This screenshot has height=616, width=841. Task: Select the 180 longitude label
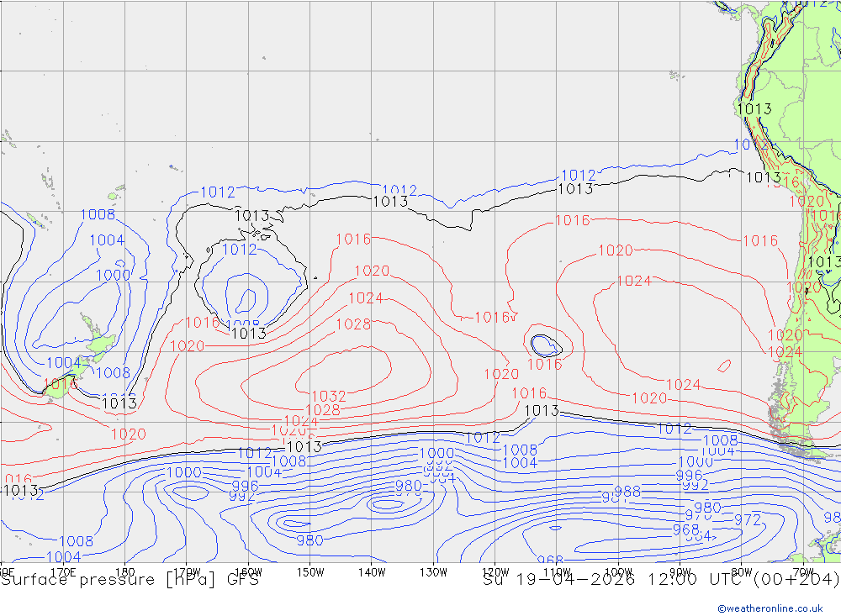point(125,572)
